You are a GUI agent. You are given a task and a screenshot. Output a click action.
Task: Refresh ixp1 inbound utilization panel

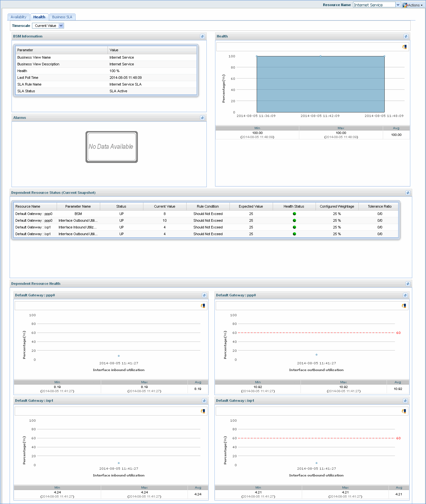[x=204, y=401]
